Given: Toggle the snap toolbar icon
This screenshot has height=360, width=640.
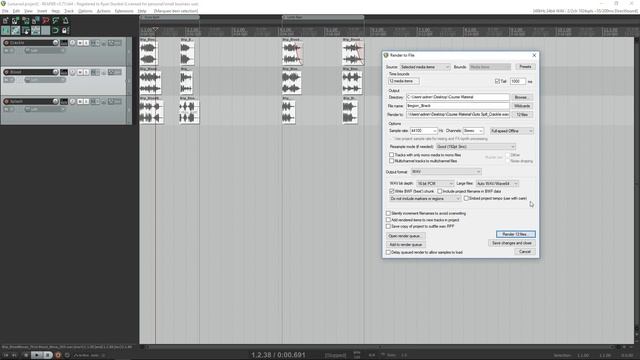Looking at the screenshot, I should click(56, 31).
